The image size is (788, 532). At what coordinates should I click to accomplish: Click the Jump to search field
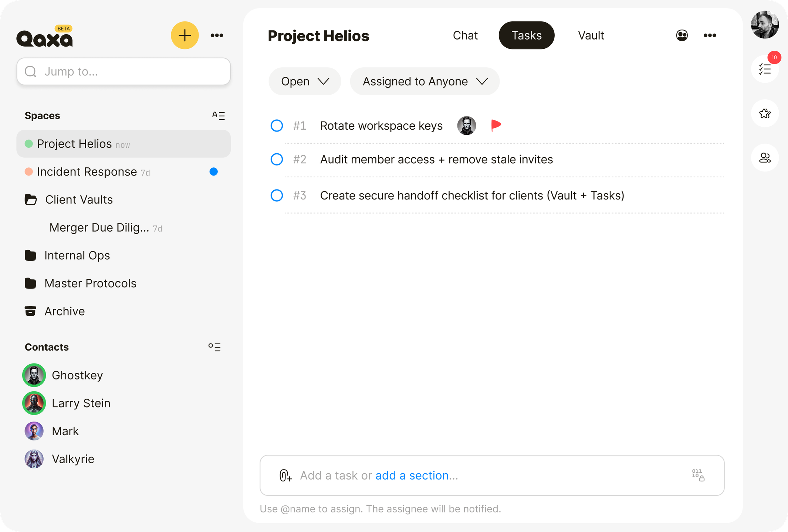click(x=124, y=71)
